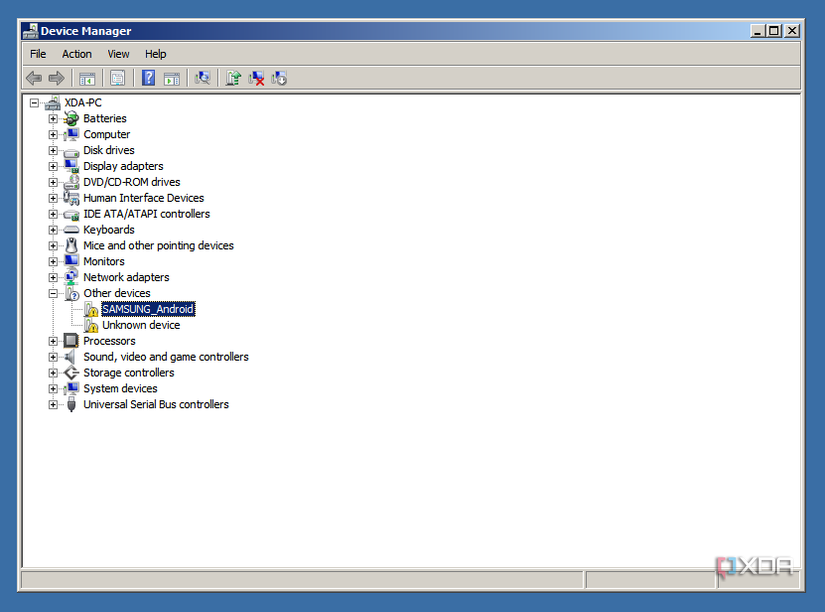Expand the Universal Serial Bus controllers node
The height and width of the screenshot is (612, 825).
53,405
